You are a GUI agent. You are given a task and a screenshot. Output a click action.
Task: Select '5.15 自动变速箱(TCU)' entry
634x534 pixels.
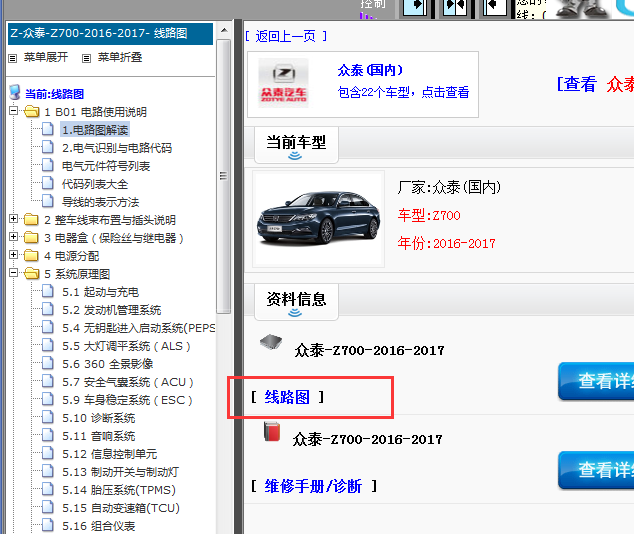point(121,508)
